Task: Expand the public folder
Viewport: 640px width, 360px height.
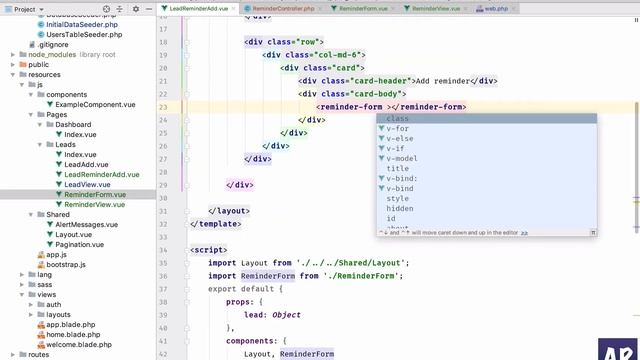Action: [13, 64]
